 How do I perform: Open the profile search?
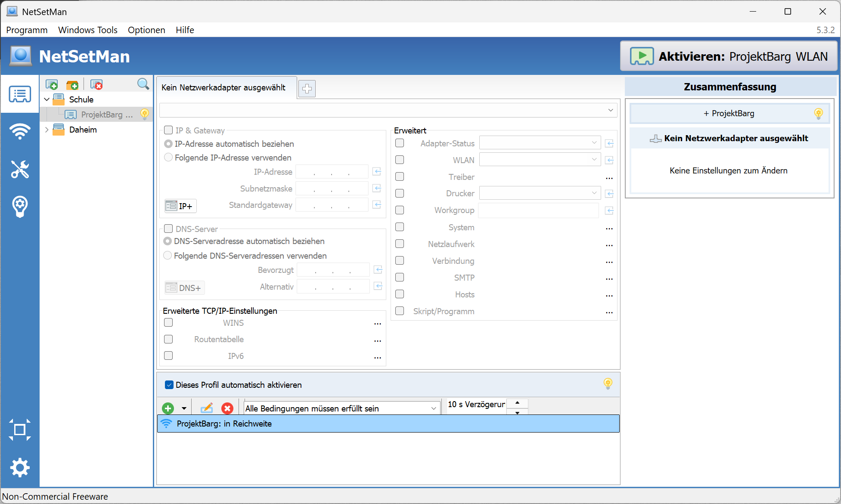click(x=143, y=84)
